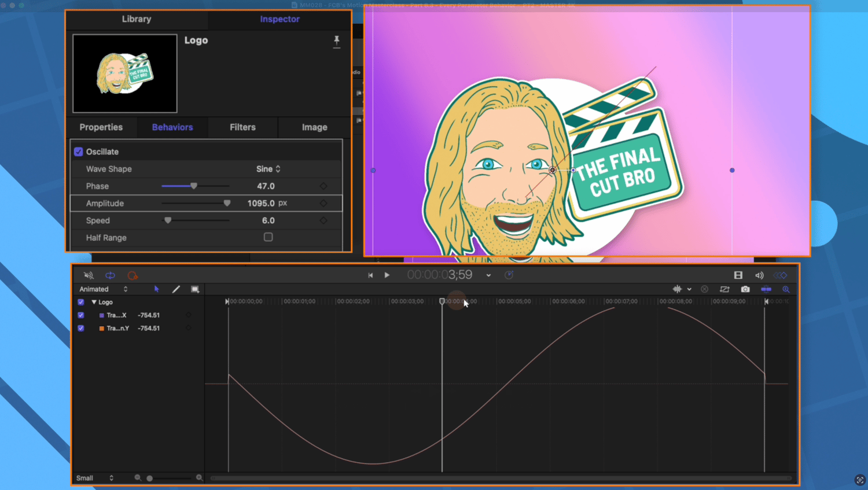Click the Amplitude value 1095.0
Viewport: 868px width, 490px height.
coord(261,203)
